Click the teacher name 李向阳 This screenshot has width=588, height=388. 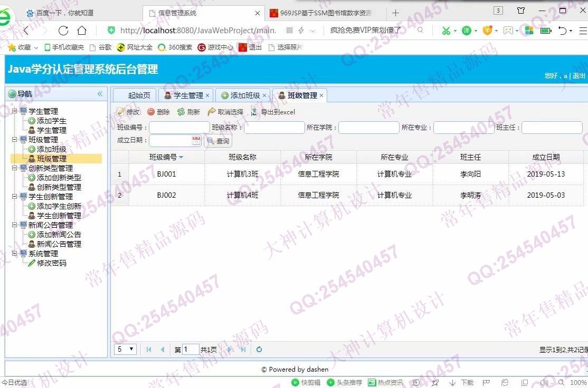[470, 174]
